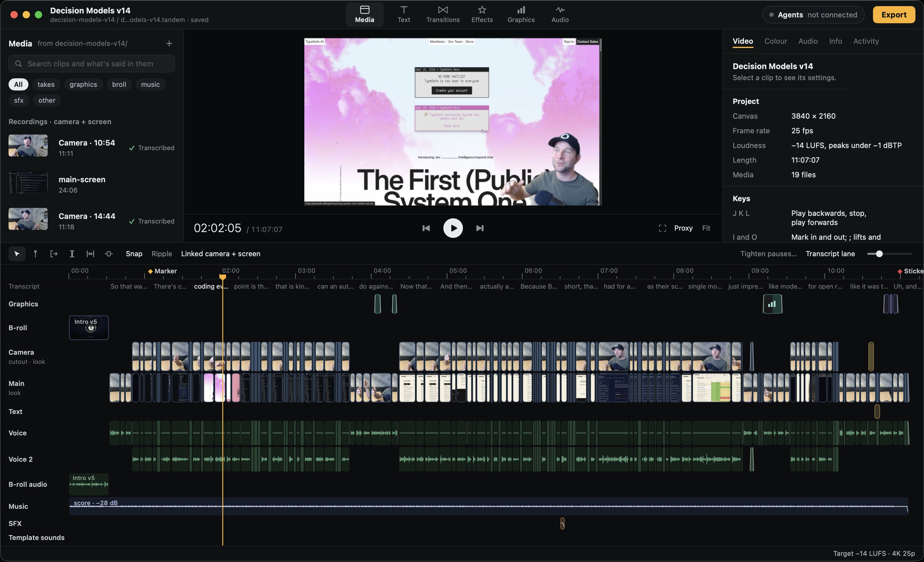Open the Transitions panel in top bar
This screenshot has height=562, width=924.
pos(443,14)
